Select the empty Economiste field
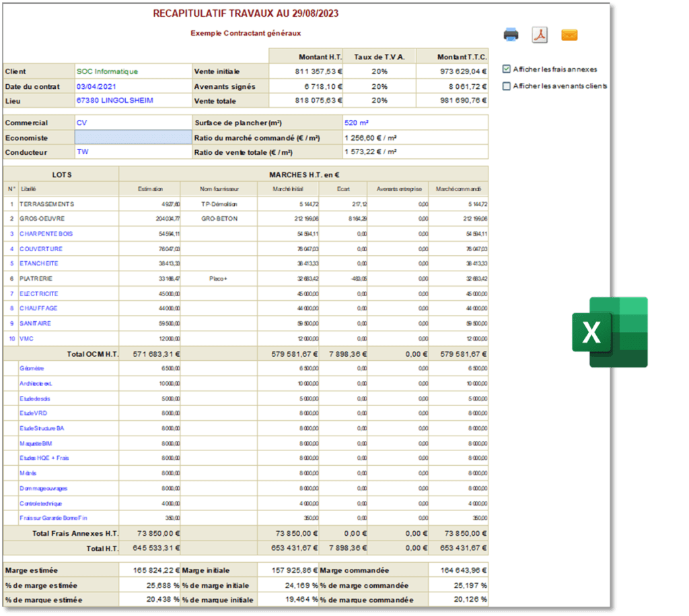Viewport: 689px width, 616px height. click(134, 137)
